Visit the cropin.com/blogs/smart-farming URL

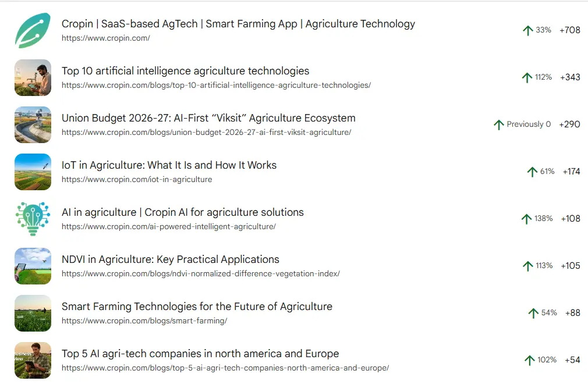pyautogui.click(x=144, y=321)
